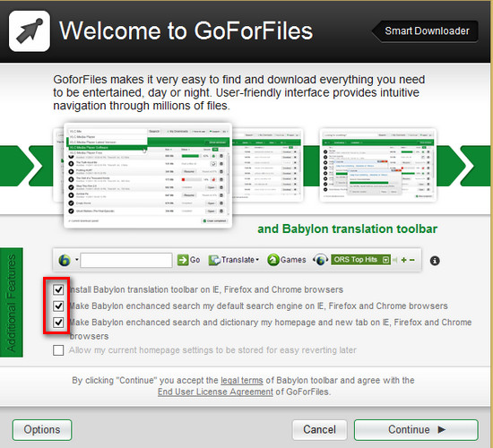Image resolution: width=493 pixels, height=448 pixels.
Task: Open the ORS Top Hits station dropdown
Action: [385, 260]
